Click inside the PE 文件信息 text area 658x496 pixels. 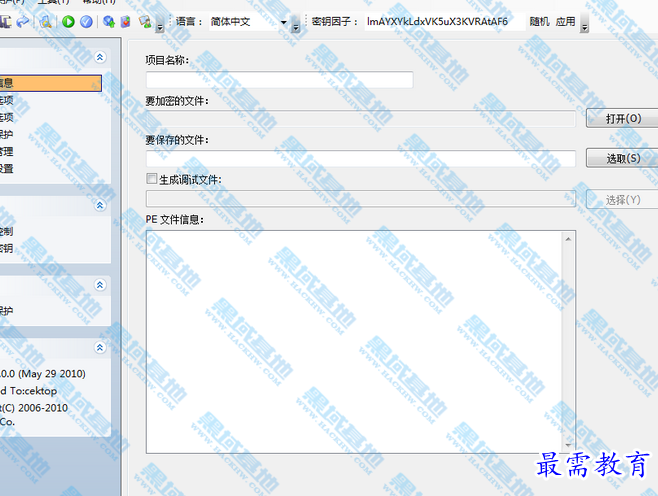(354, 342)
